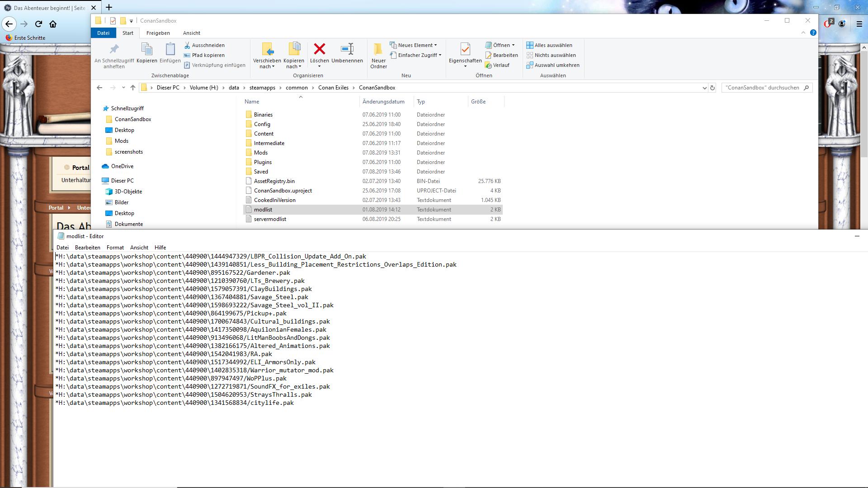Click Firefox home button icon
This screenshot has width=868, height=488.
(53, 24)
